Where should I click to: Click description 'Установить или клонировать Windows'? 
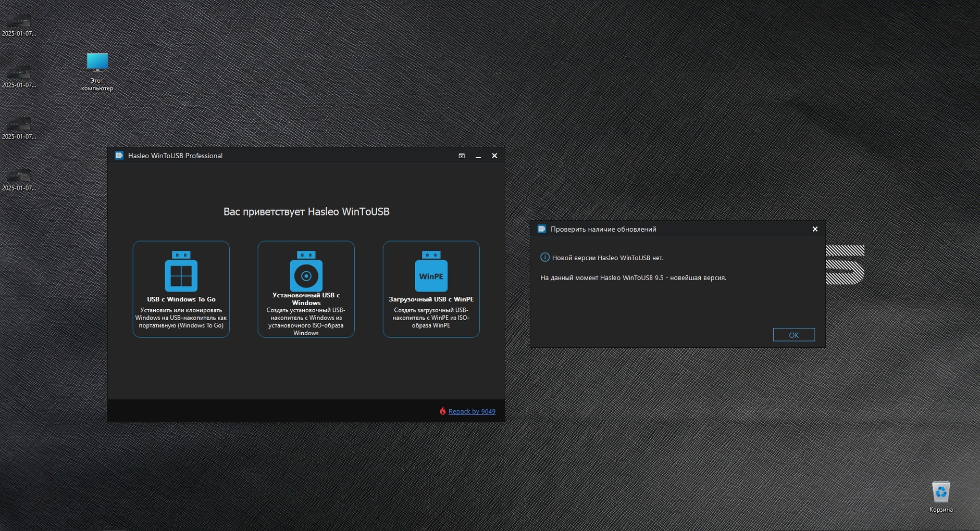click(x=181, y=318)
